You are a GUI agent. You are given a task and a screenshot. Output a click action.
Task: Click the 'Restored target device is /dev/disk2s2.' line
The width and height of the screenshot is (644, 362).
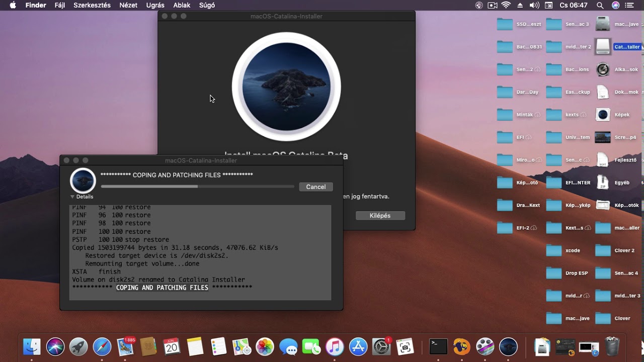click(157, 255)
